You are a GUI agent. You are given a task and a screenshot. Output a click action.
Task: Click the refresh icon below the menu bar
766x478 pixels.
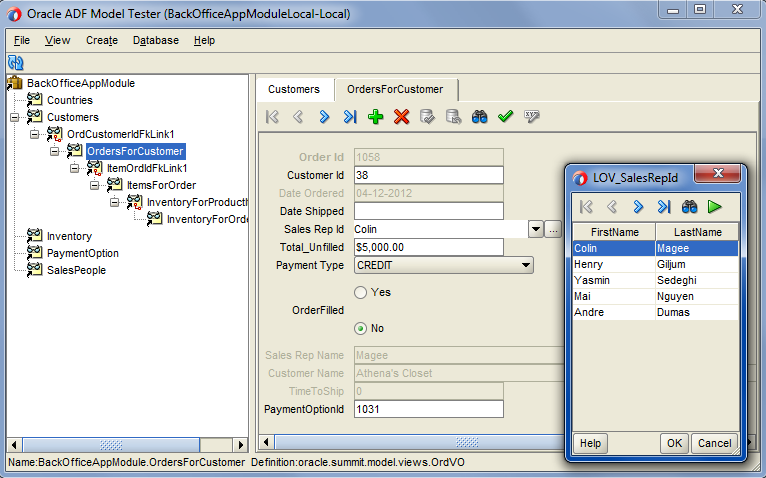16,63
